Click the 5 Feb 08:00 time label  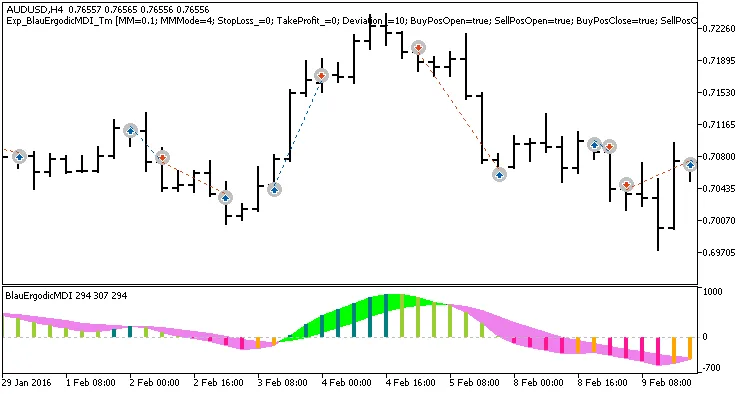(474, 383)
